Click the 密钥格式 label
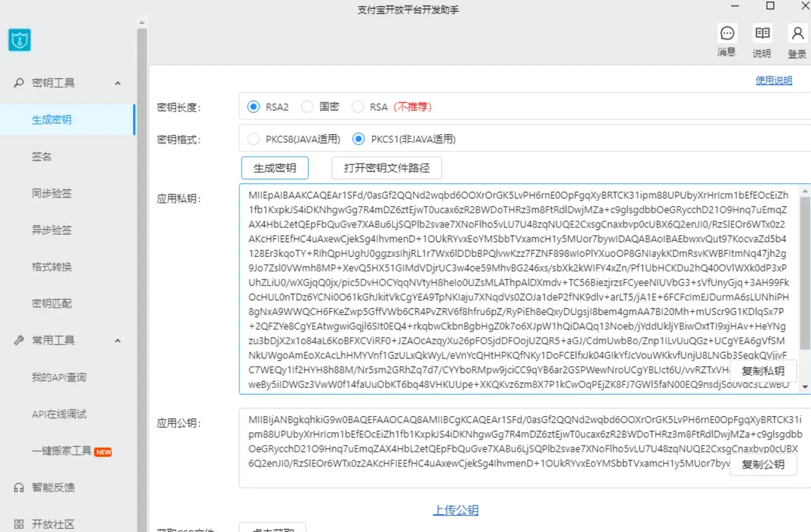 pyautogui.click(x=179, y=140)
